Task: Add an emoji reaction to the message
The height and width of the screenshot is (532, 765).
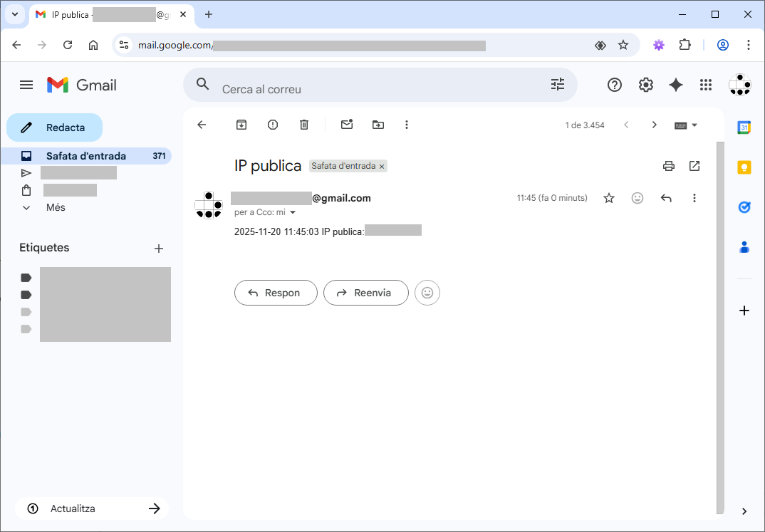Action: tap(637, 198)
